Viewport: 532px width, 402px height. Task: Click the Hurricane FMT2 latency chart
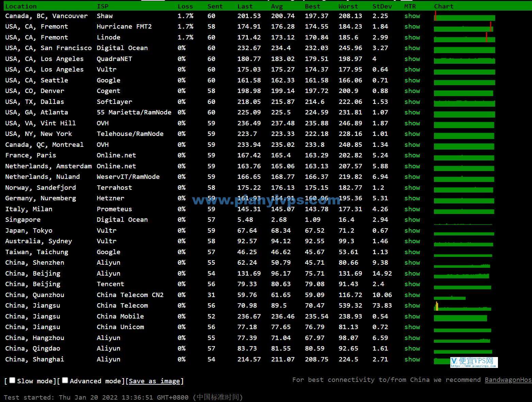point(464,27)
